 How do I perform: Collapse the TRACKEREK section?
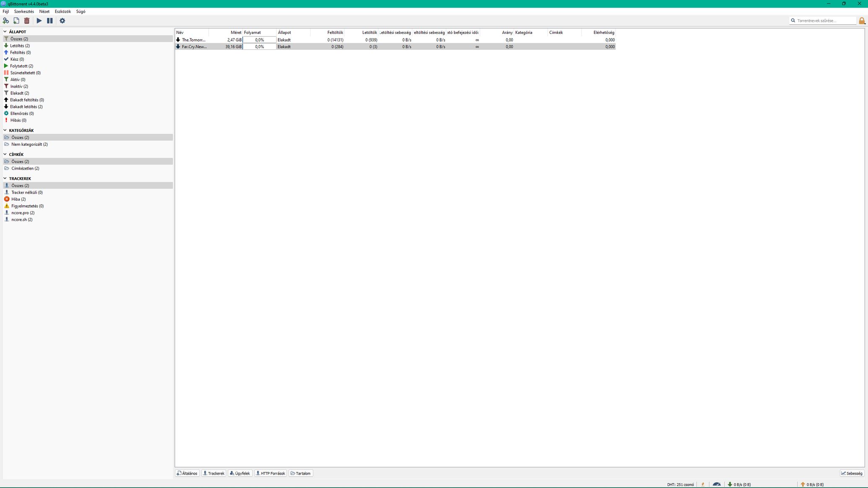[5, 178]
